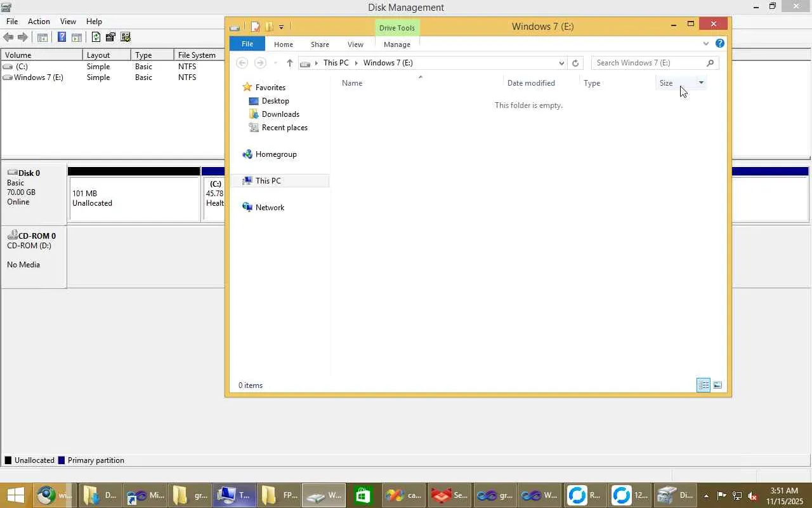Click the Properties icon in Explorer quick access toolbar
812x508 pixels.
(x=255, y=27)
